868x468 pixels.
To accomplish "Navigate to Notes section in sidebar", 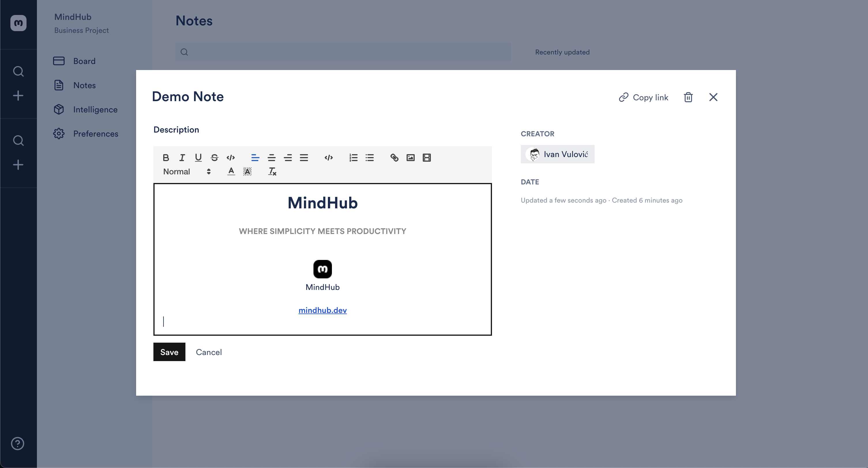I will click(85, 85).
